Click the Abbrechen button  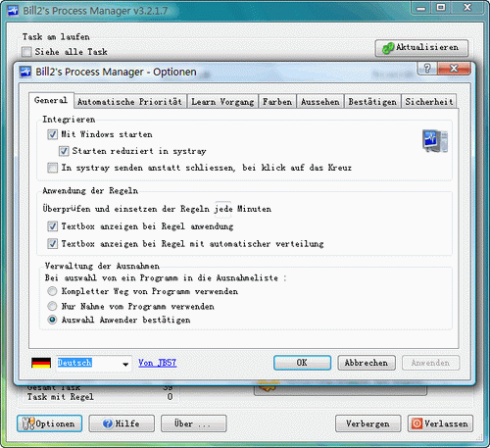(367, 363)
